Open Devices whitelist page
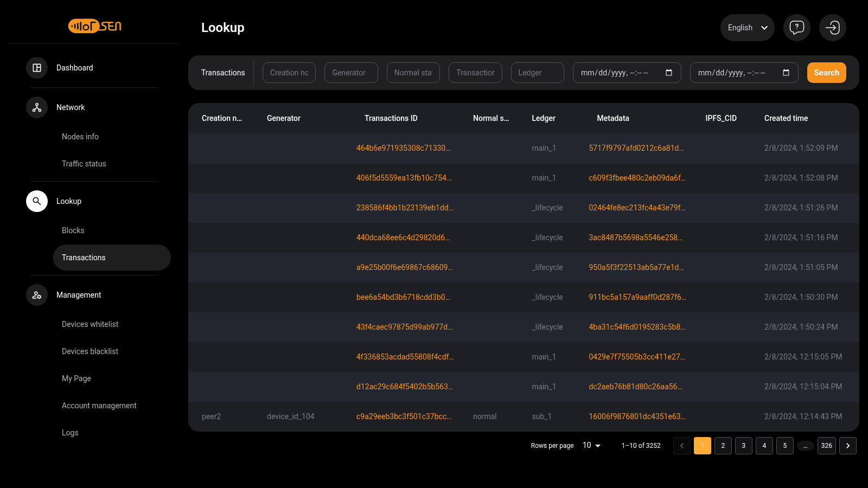Image resolution: width=868 pixels, height=488 pixels. tap(90, 324)
